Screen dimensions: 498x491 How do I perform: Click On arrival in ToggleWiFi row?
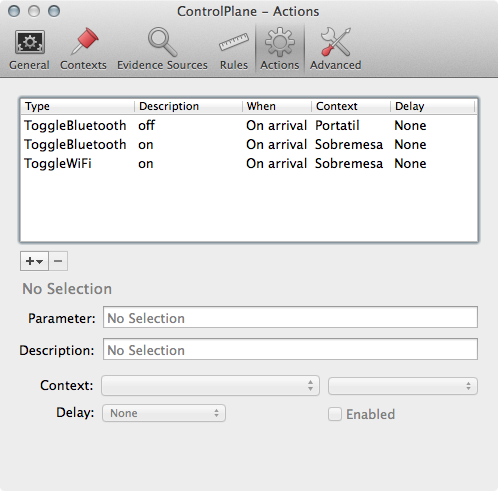pos(276,164)
